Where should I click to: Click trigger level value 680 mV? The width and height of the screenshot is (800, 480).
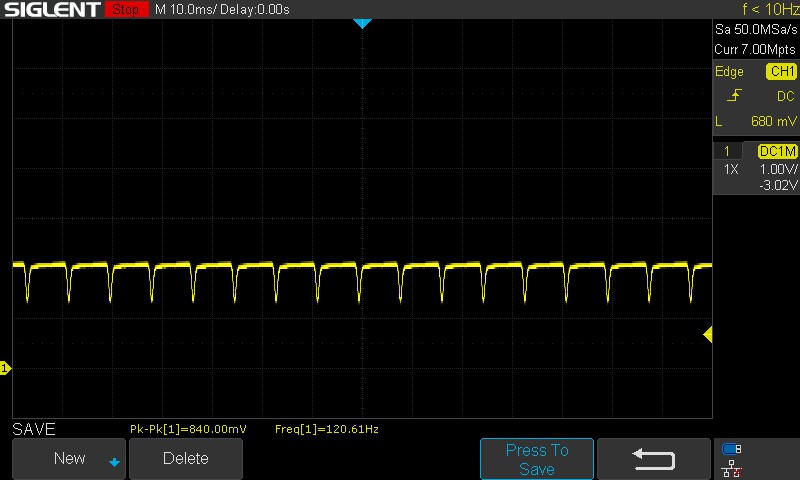point(773,121)
